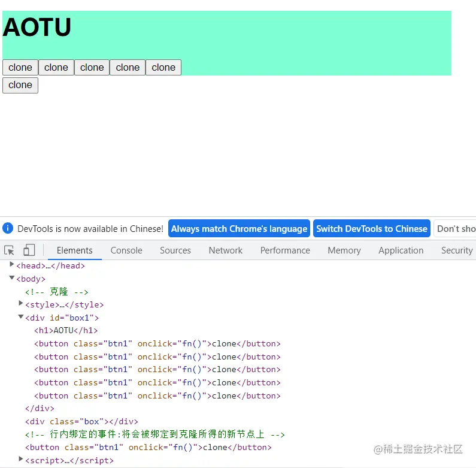Select the first button.btn1 line inside box1
Viewport: 476px width, 468px height.
(157, 344)
